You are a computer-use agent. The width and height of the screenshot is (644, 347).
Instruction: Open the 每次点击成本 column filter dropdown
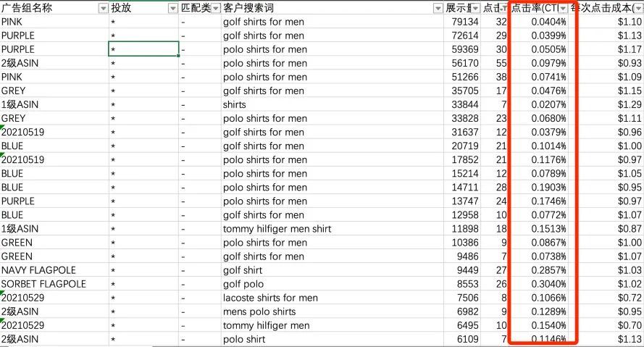point(639,8)
